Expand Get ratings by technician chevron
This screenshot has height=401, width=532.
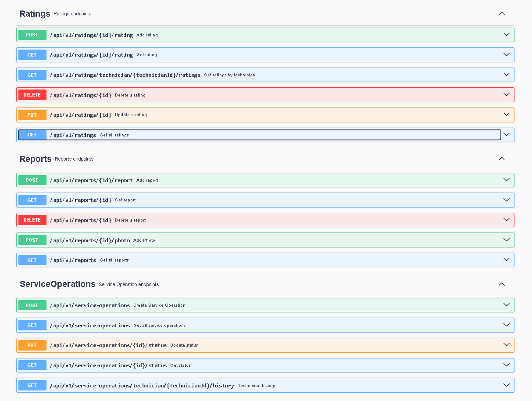click(507, 75)
